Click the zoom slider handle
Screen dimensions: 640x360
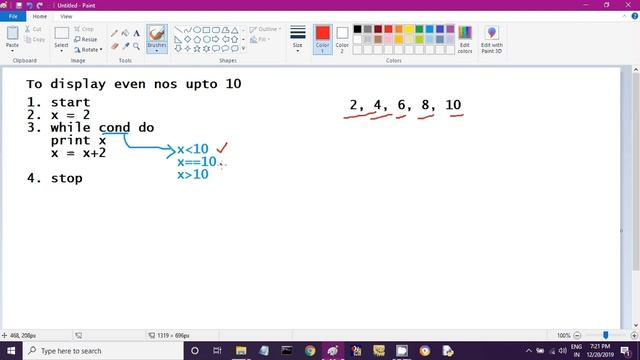[606, 335]
